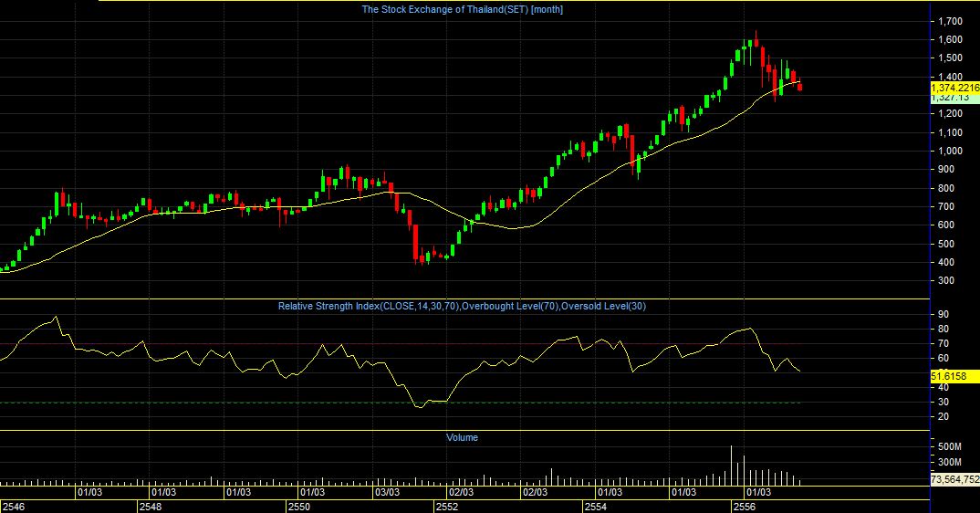This screenshot has height=513, width=980.
Task: Click the 73,564,752 volume value tag
Action: [955, 479]
